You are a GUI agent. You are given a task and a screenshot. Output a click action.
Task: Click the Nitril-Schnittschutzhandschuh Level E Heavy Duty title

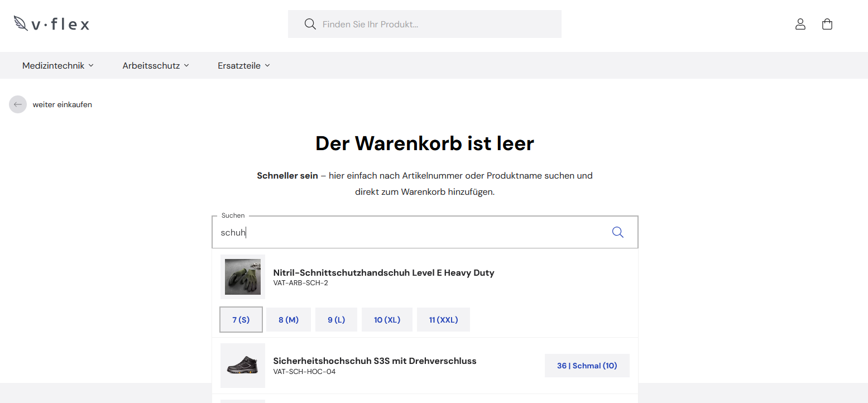[384, 272]
